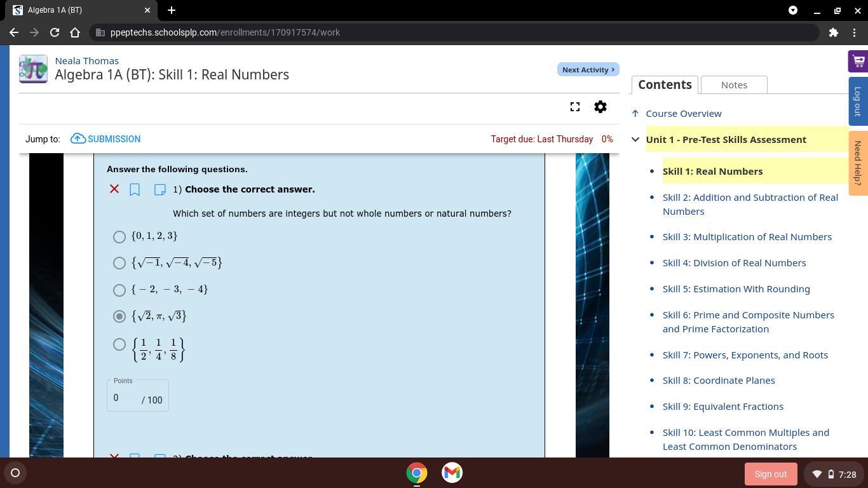
Task: Click the browser address bar URL
Action: (x=225, y=32)
